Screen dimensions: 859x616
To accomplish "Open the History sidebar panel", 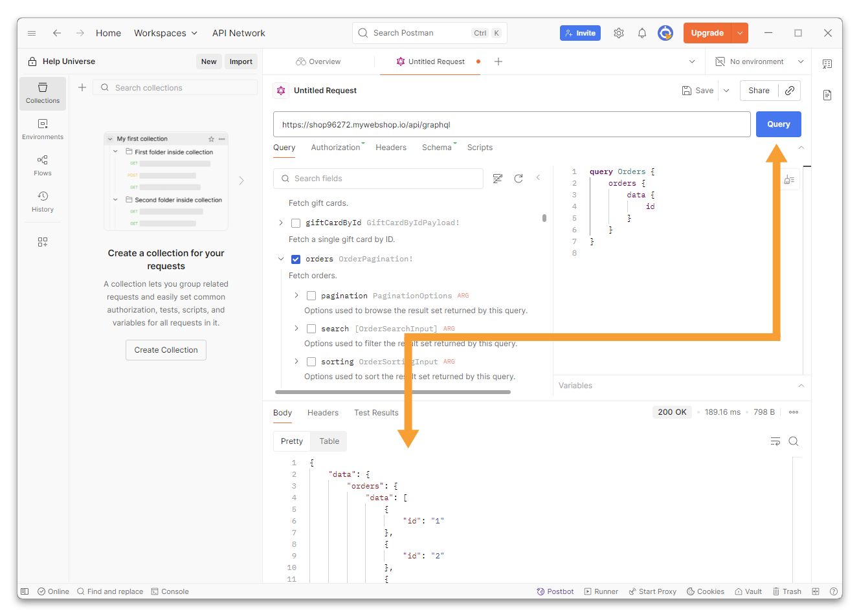I will pos(43,202).
